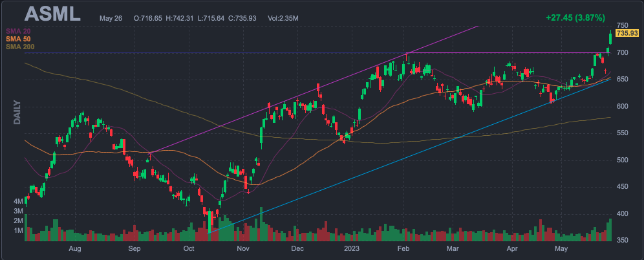644x260 pixels.
Task: Click the 2M volume scale label
Action: [x=18, y=221]
